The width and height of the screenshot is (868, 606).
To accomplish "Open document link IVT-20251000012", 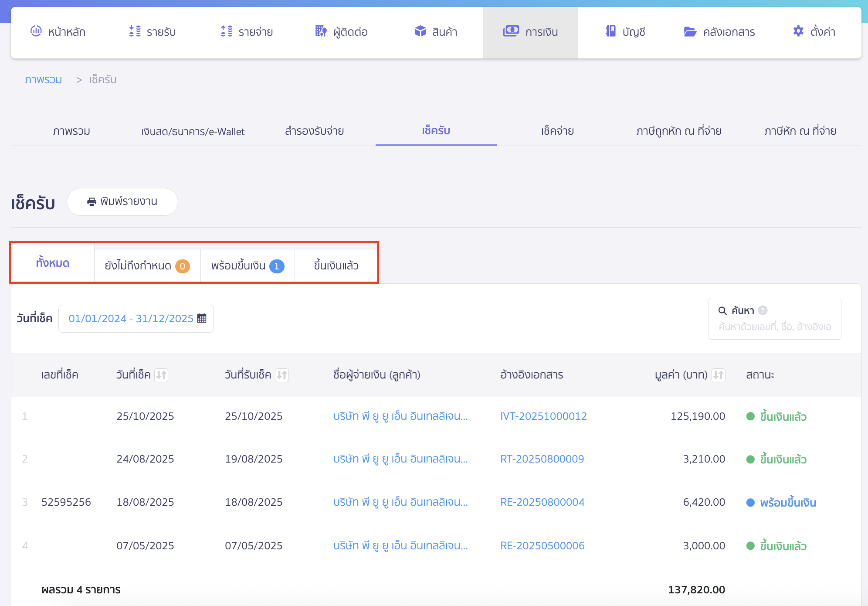I will (543, 416).
